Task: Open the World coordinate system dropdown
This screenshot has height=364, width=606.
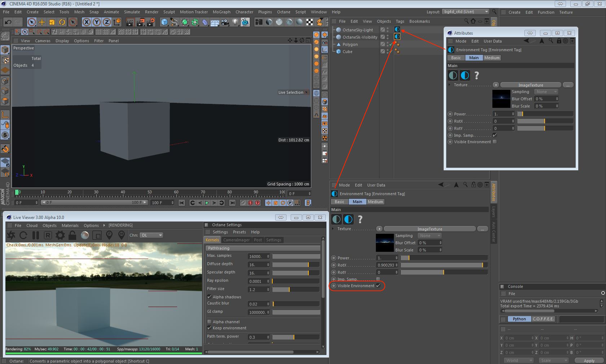Action: [518, 360]
